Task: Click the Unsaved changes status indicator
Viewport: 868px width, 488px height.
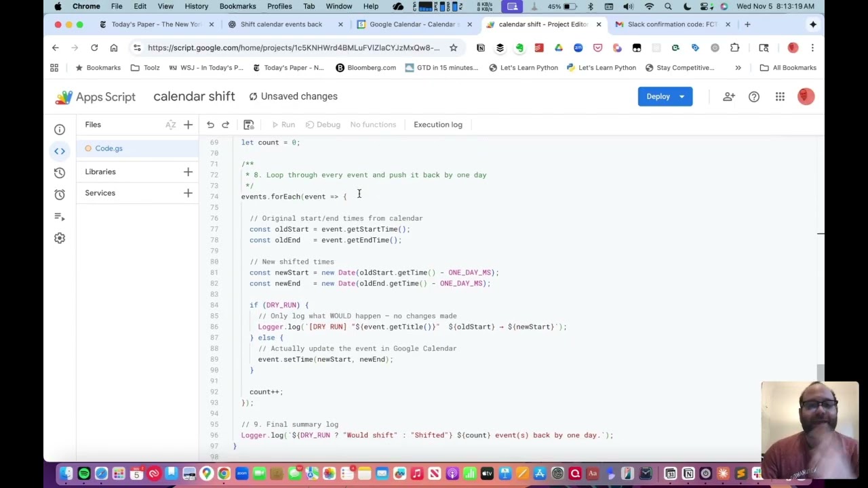Action: click(x=293, y=96)
